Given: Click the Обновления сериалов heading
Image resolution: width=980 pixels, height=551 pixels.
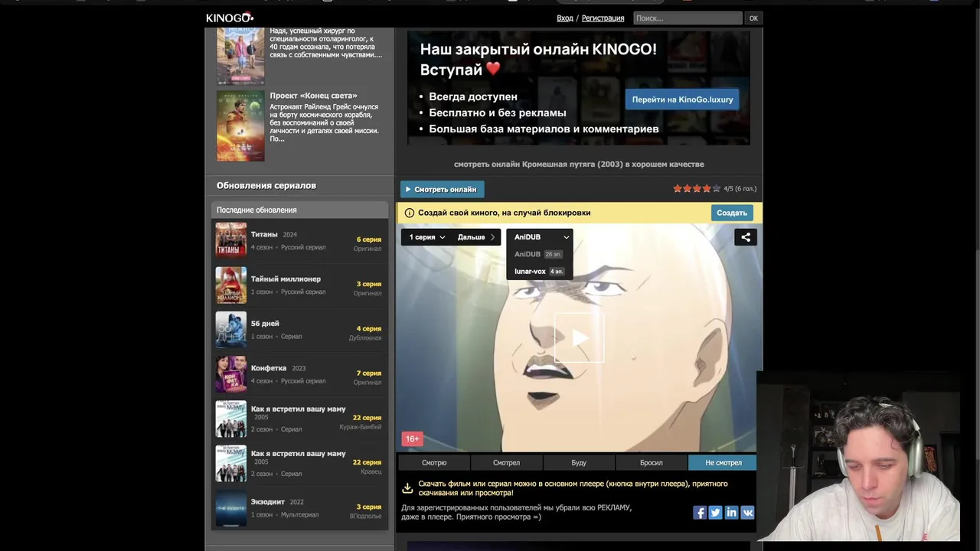Looking at the screenshot, I should pyautogui.click(x=266, y=185).
